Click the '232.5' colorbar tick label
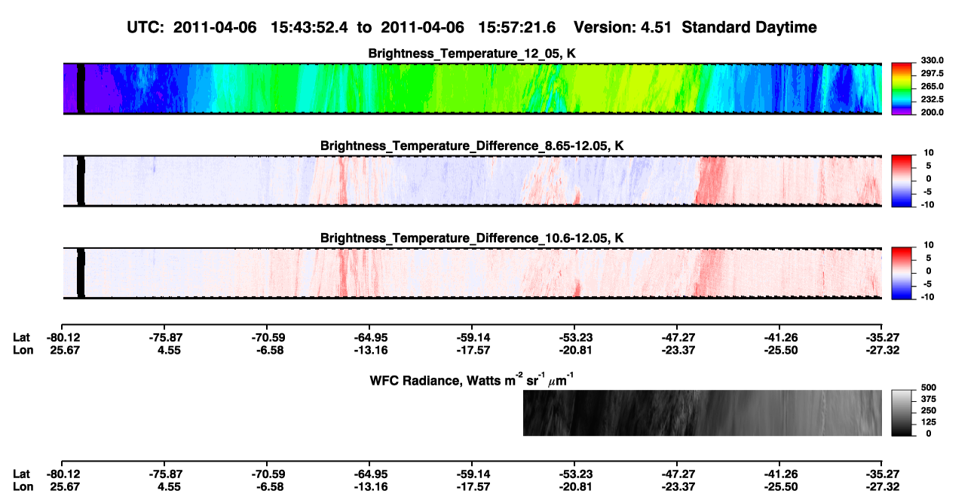The width and height of the screenshot is (980, 503). coord(933,100)
